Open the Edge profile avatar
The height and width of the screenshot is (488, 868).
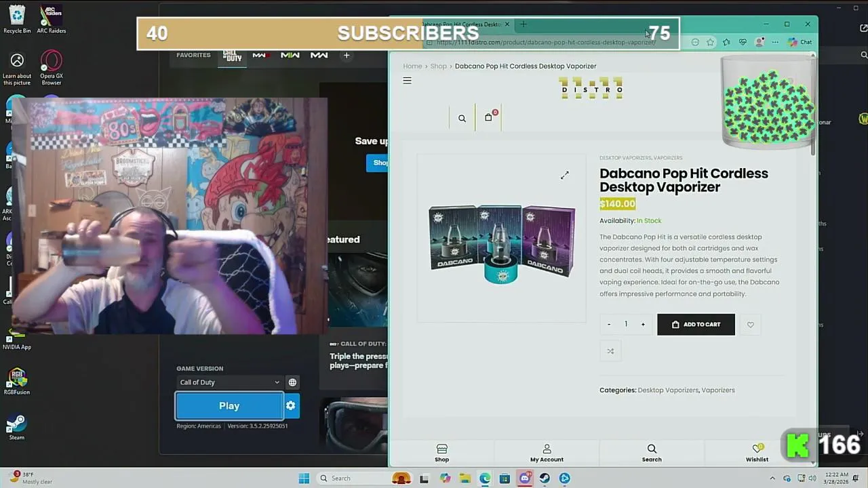[x=759, y=42]
